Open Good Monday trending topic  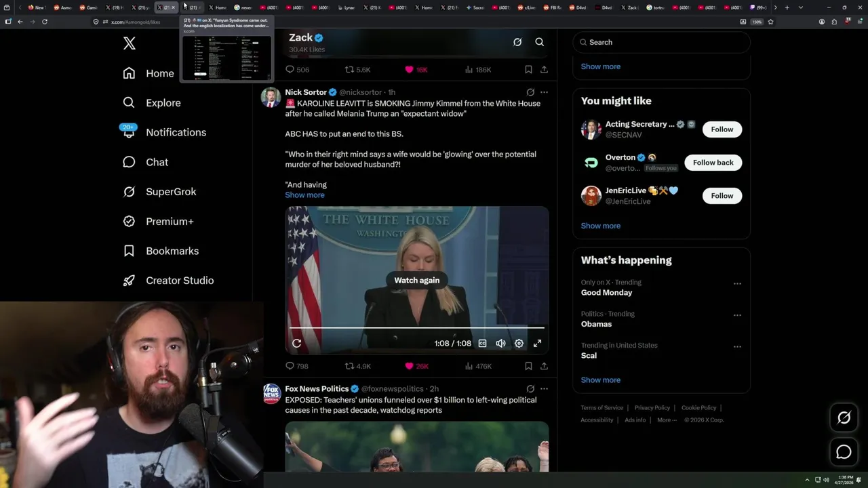(606, 293)
